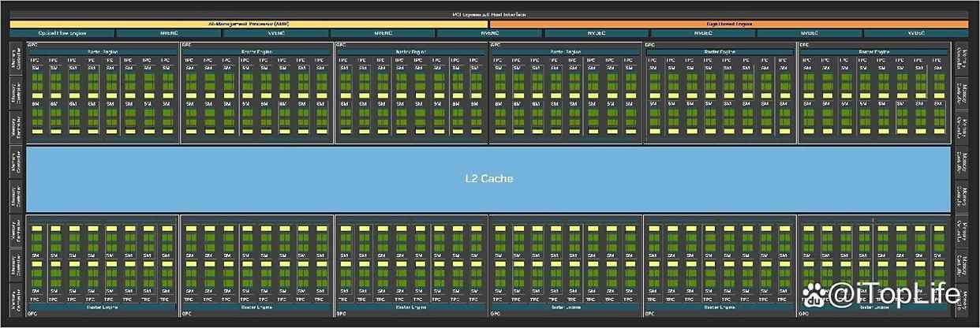The image size is (980, 328).
Task: Select the first TPC label in top-left GPC
Action: [34, 60]
